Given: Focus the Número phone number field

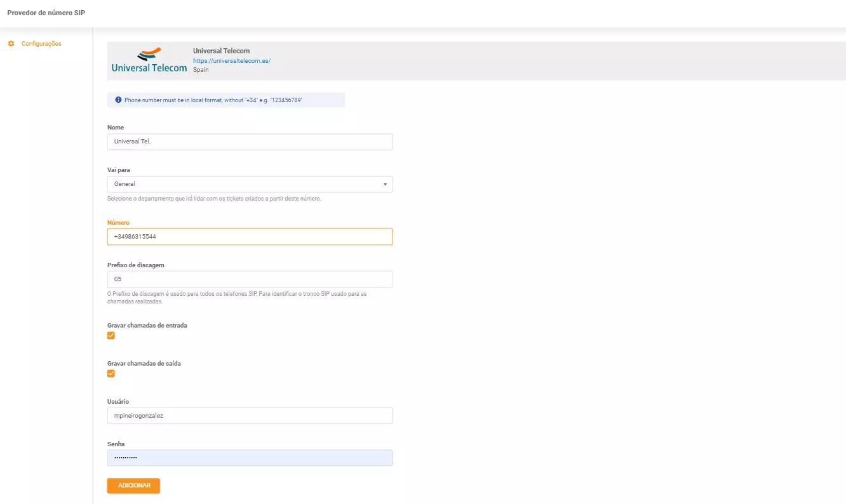Looking at the screenshot, I should [250, 236].
